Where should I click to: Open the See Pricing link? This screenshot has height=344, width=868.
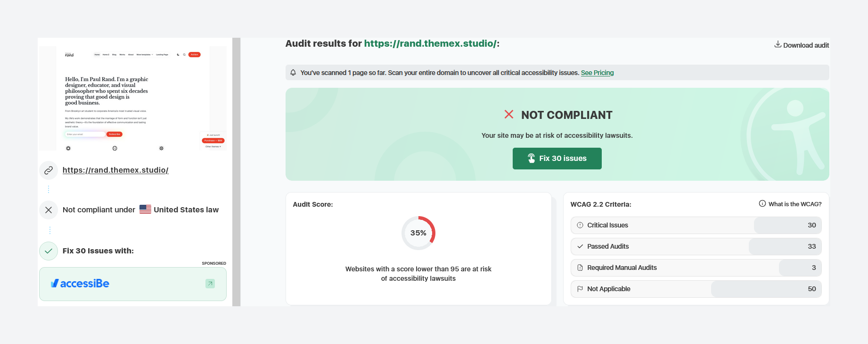coord(597,73)
